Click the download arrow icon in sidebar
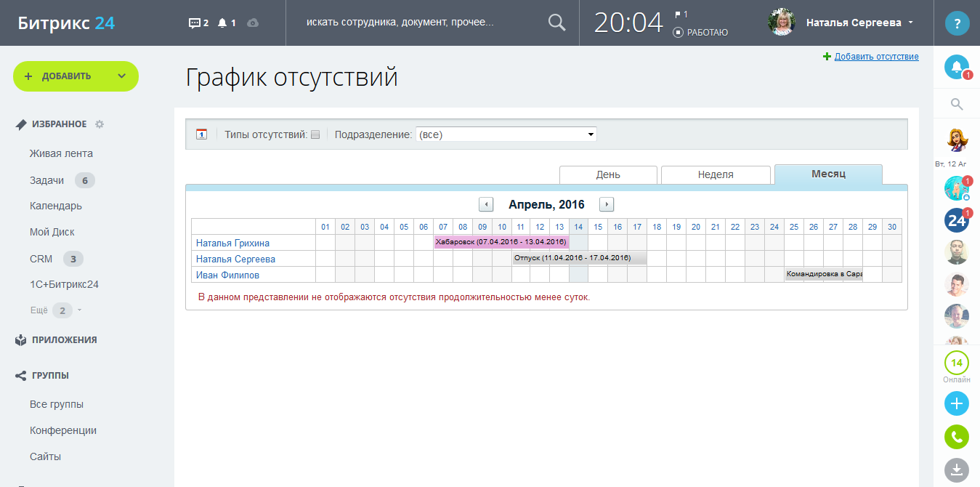The width and height of the screenshot is (980, 487). 957,469
